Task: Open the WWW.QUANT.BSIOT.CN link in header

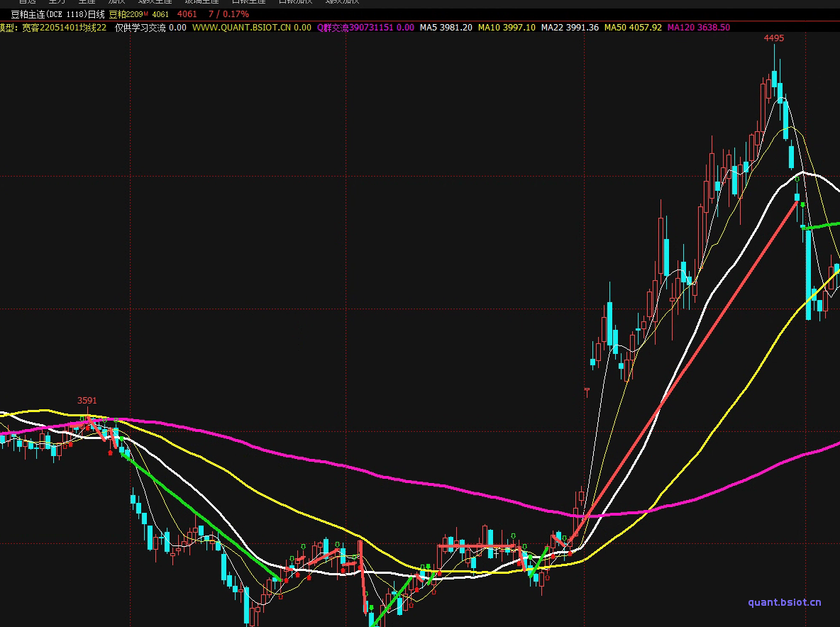Action: click(x=251, y=28)
